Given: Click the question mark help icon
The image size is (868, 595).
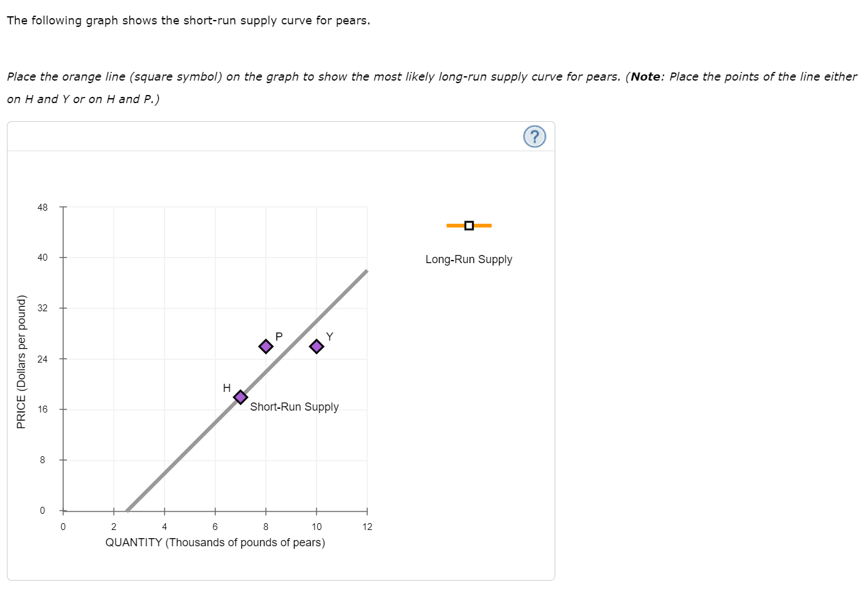Looking at the screenshot, I should 535,136.
